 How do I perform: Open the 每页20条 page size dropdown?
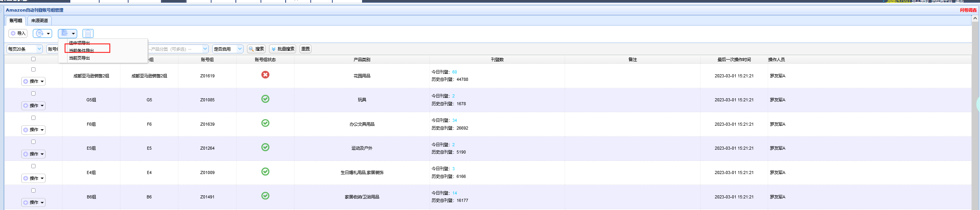point(24,49)
